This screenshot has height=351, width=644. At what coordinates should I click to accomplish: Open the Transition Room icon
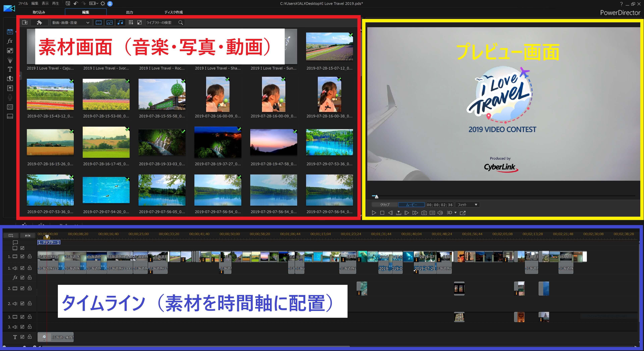[x=10, y=79]
